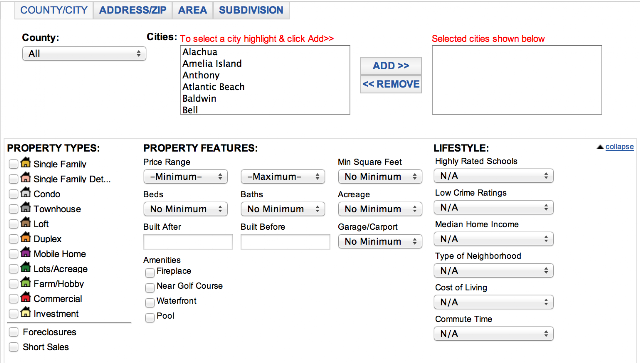Expand the Beds No Minimum dropdown
Viewport: 640px width, 363px height.
(x=185, y=209)
